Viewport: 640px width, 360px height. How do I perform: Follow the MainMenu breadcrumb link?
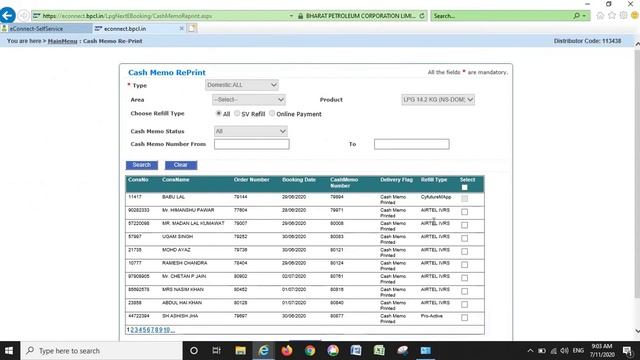click(62, 41)
